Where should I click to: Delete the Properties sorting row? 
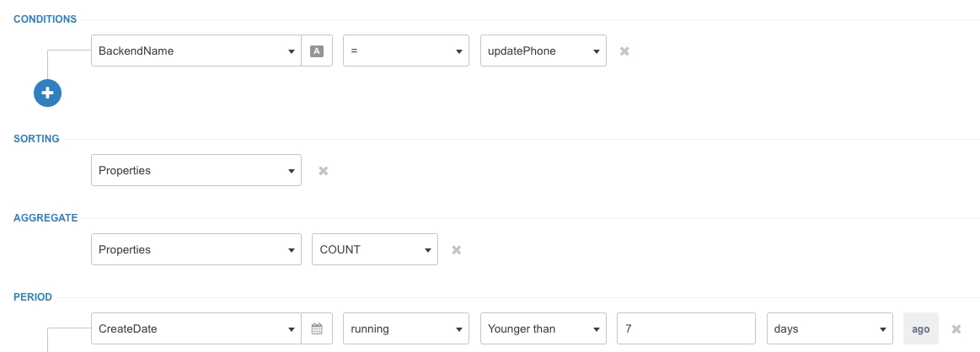(x=323, y=170)
